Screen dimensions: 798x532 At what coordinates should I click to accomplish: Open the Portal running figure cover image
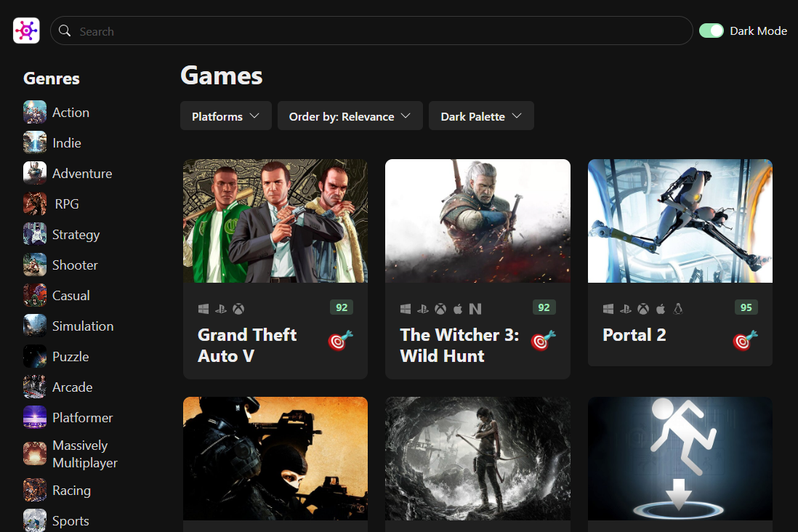point(680,458)
